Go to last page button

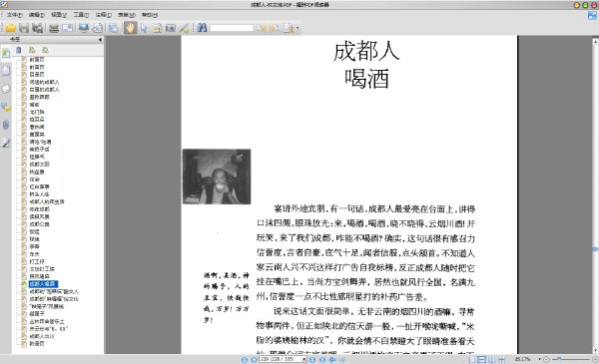[x=322, y=359]
